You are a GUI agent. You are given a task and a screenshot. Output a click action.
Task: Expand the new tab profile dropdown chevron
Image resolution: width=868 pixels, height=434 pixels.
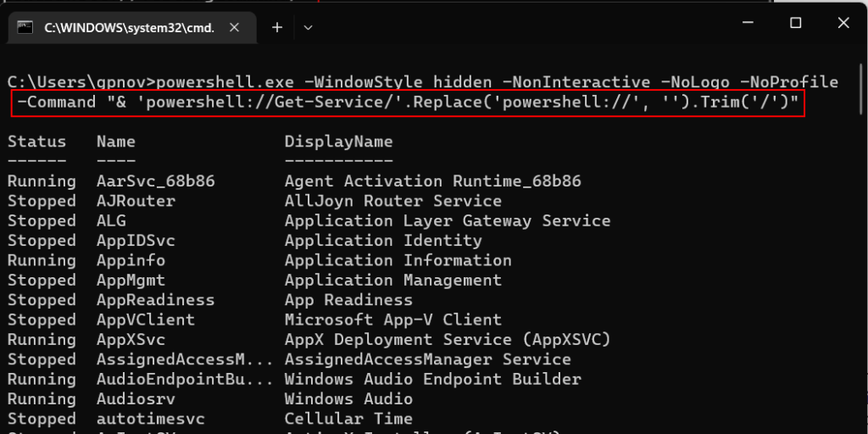click(308, 27)
